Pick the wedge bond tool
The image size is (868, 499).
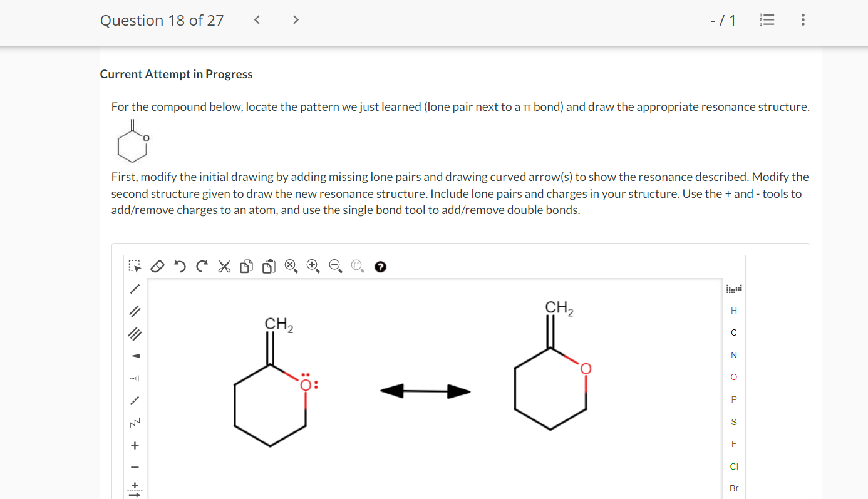click(x=133, y=356)
